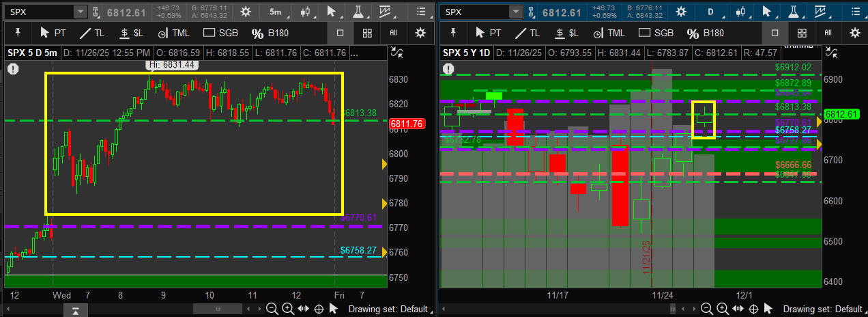The height and width of the screenshot is (317, 868).
Task: Open the D timeframe menu on right chart
Action: [710, 12]
